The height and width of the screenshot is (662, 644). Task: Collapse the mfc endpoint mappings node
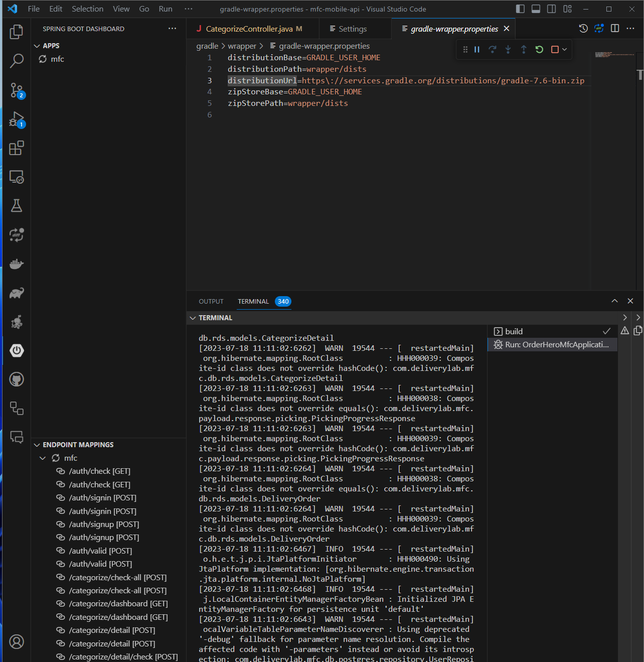click(43, 458)
